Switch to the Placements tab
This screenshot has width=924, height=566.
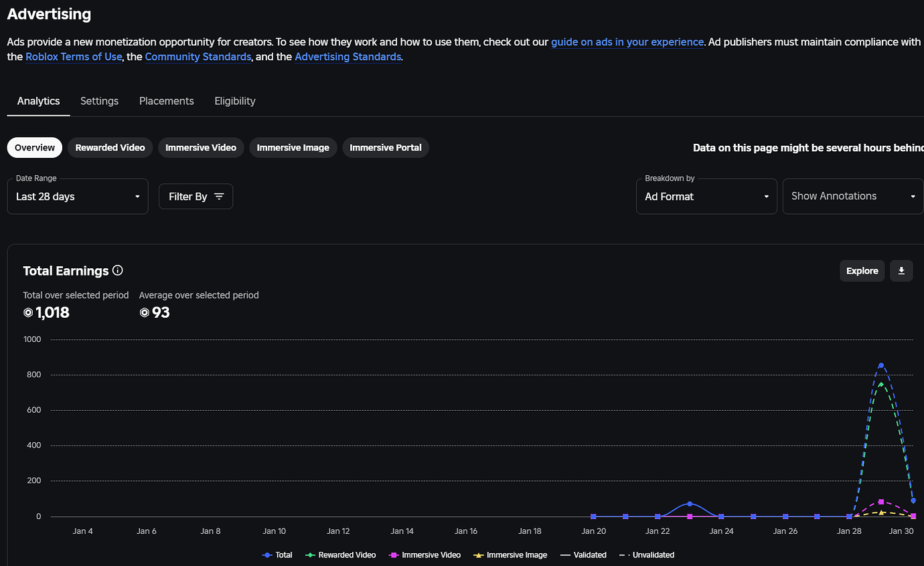click(x=166, y=100)
